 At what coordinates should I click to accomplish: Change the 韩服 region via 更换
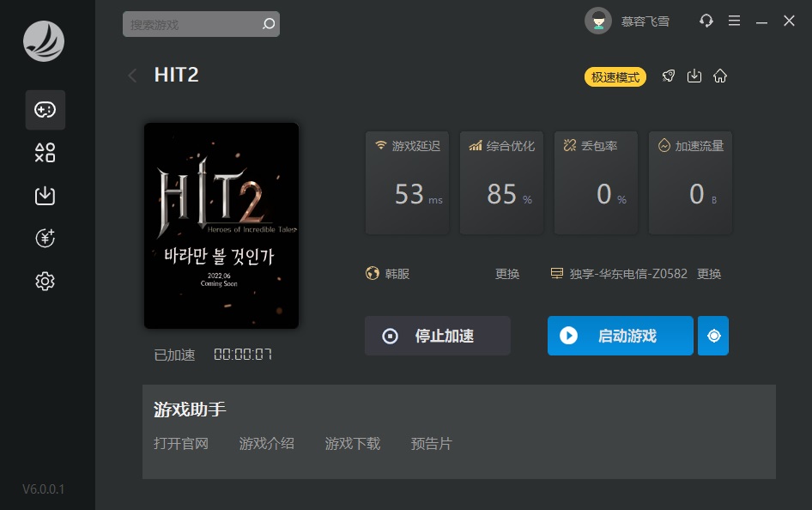[x=507, y=274]
